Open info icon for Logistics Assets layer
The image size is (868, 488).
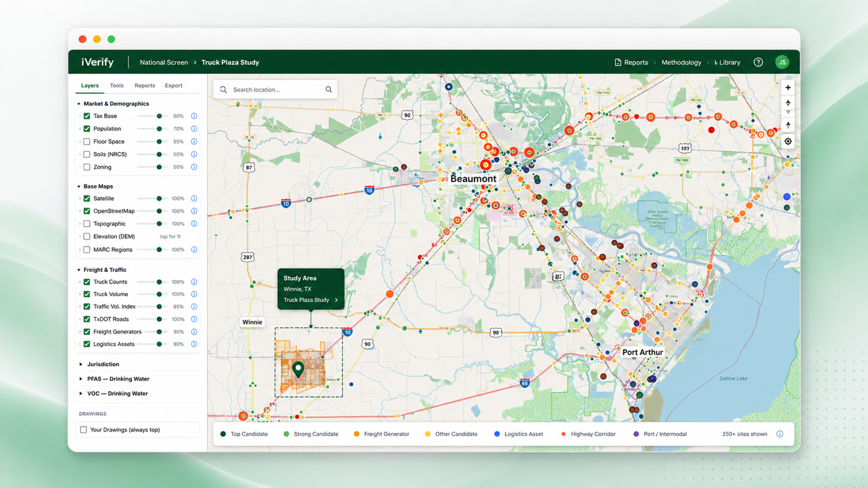coord(194,344)
